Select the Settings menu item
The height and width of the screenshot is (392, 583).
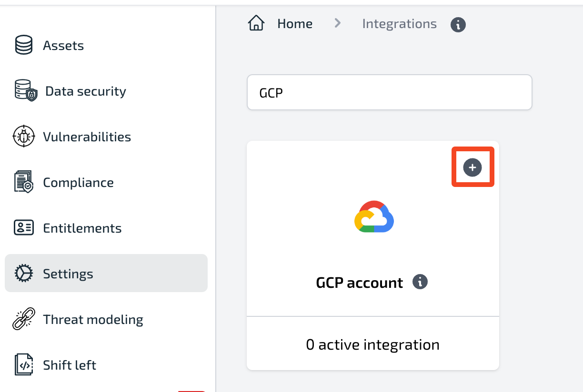coord(106,273)
